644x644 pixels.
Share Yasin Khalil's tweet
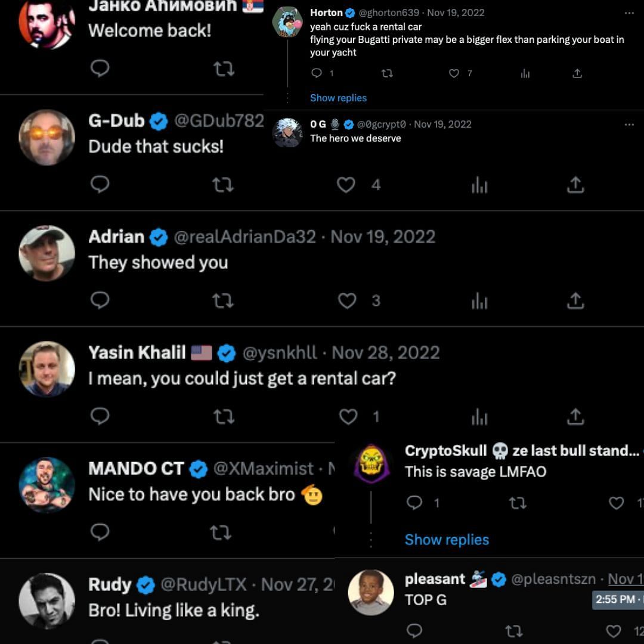pyautogui.click(x=575, y=416)
